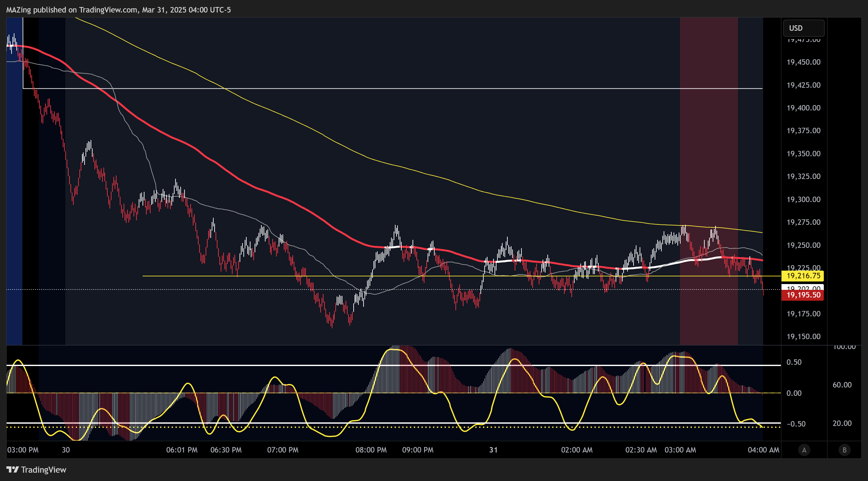
Task: Select the 09:00 PM time label
Action: tap(418, 450)
